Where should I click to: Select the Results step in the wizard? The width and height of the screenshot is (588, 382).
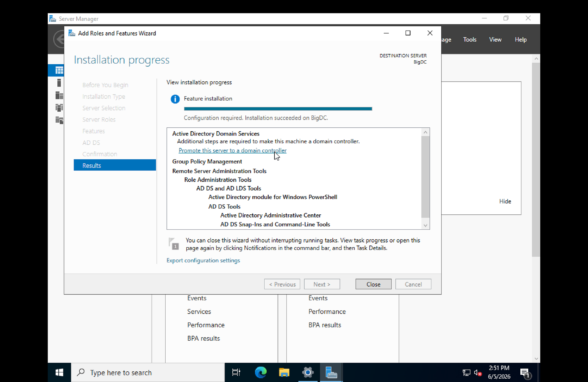115,165
